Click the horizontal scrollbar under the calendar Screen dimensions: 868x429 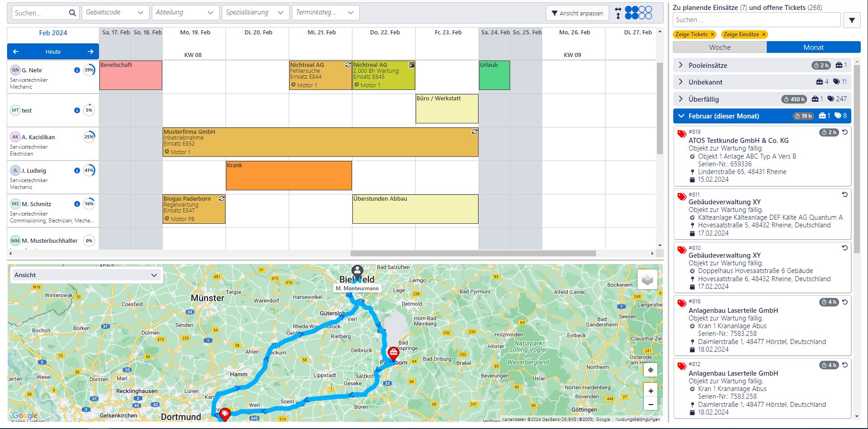[473, 254]
